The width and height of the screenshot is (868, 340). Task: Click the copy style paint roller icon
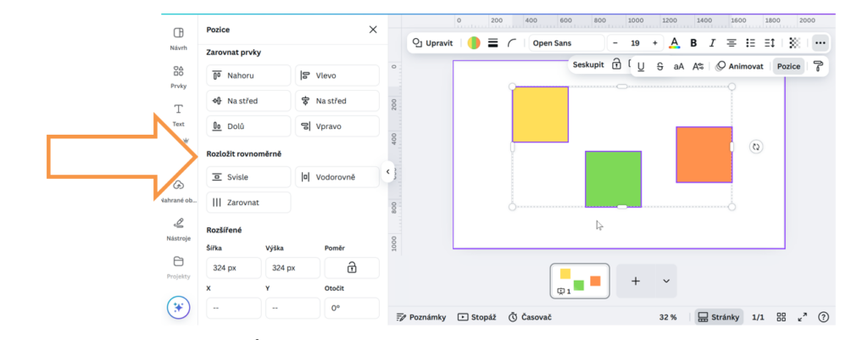(x=818, y=66)
